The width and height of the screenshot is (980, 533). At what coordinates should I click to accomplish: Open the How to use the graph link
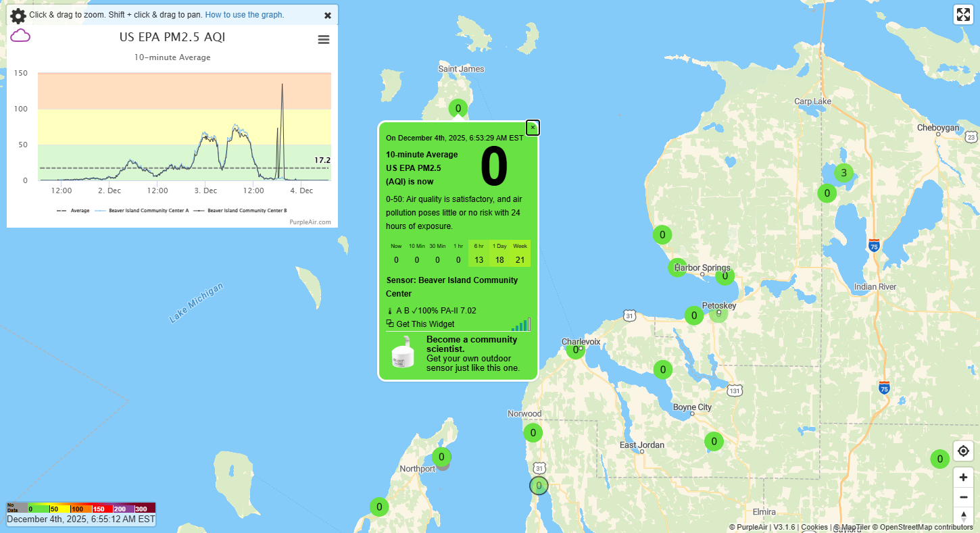click(x=244, y=15)
